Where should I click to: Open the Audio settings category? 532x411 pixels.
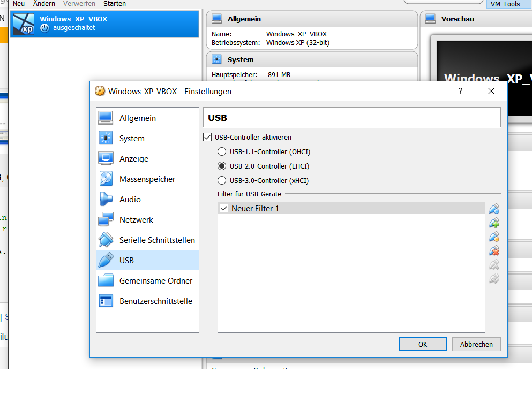[x=147, y=199]
